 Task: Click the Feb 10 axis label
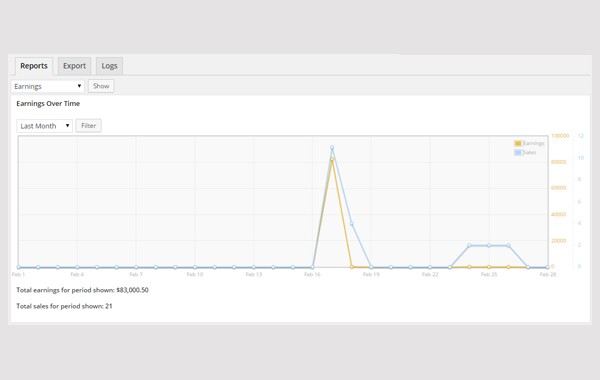pyautogui.click(x=195, y=274)
